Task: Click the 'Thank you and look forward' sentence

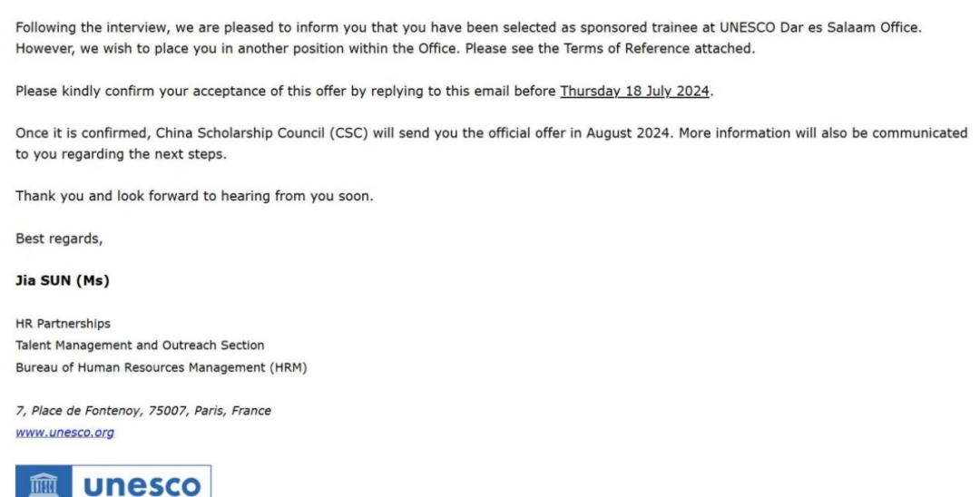Action: tap(194, 196)
